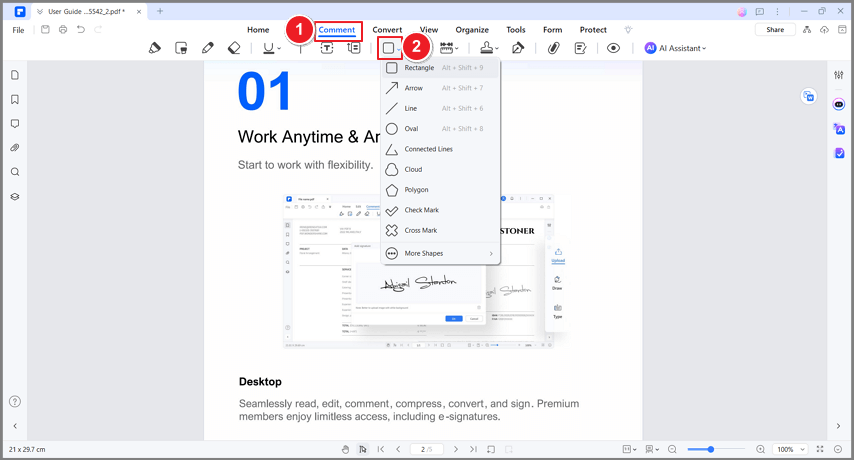
Task: Toggle hide comments eye icon
Action: 613,48
